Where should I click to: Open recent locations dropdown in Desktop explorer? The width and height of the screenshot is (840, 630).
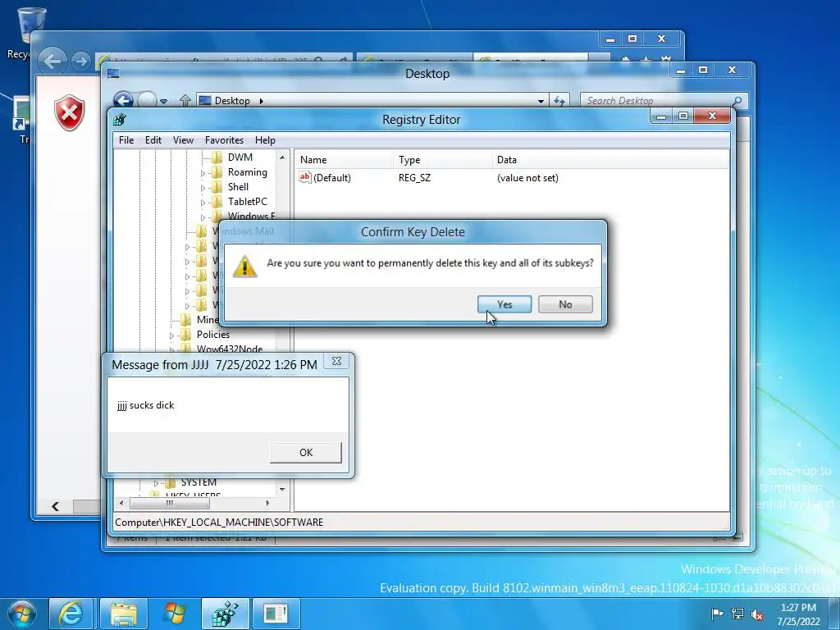[x=163, y=101]
